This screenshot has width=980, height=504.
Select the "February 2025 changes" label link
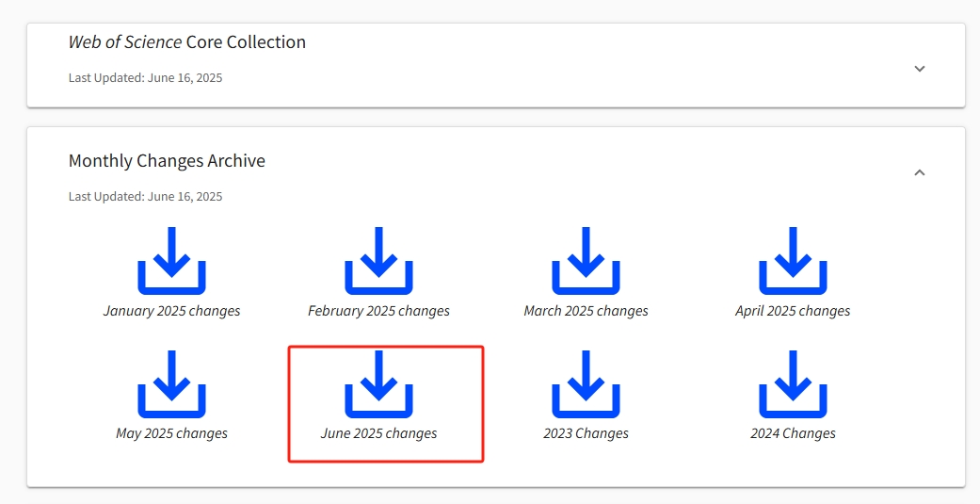[x=378, y=311]
